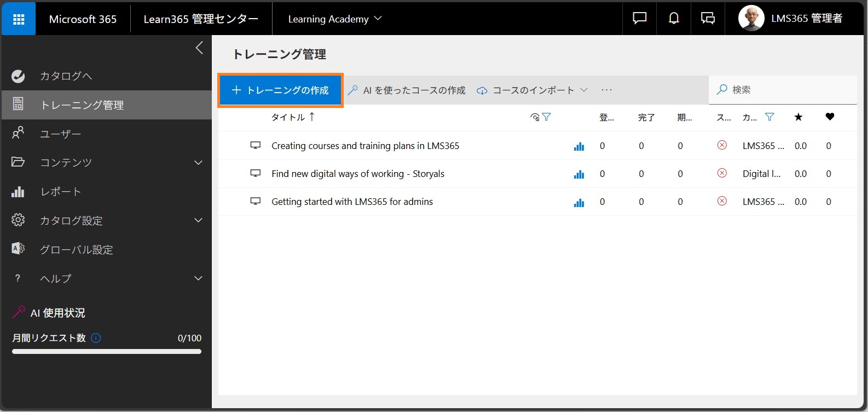
Task: Open the コースのインポート dropdown arrow
Action: coord(583,90)
